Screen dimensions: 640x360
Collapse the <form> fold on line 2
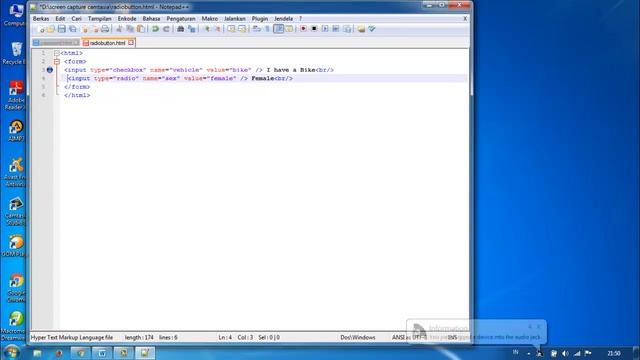(x=57, y=62)
